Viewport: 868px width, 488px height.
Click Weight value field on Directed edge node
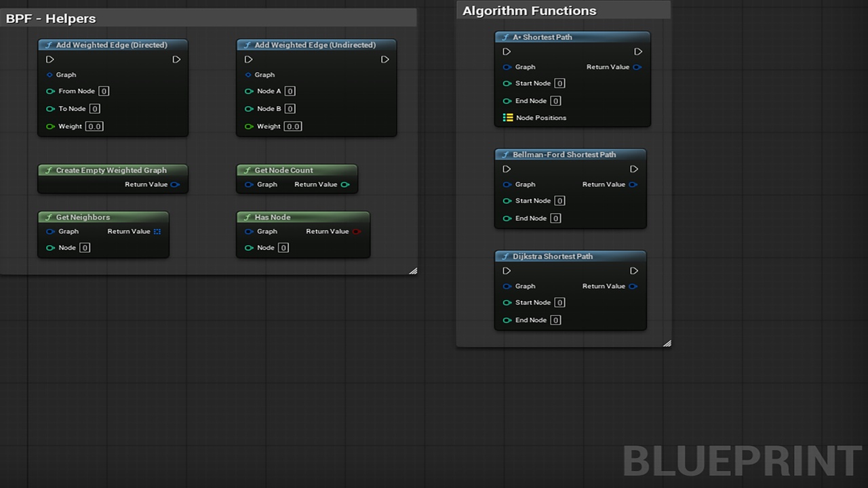pos(94,126)
